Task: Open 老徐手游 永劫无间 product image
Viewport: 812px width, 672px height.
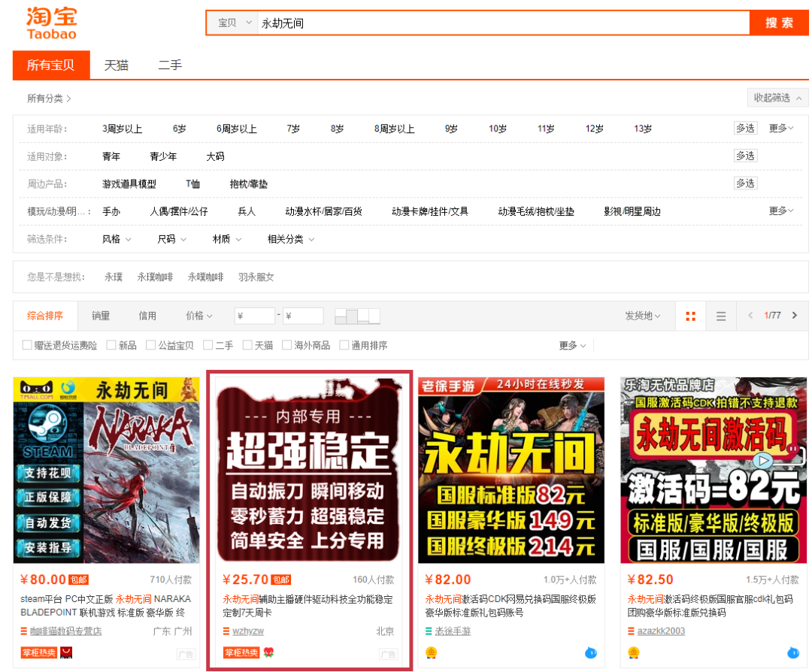Action: click(511, 470)
